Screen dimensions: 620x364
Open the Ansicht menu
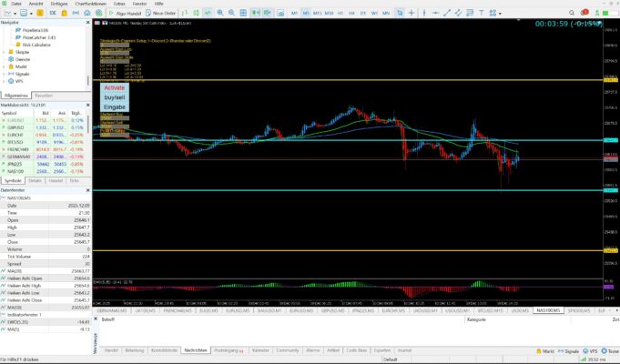tap(36, 4)
